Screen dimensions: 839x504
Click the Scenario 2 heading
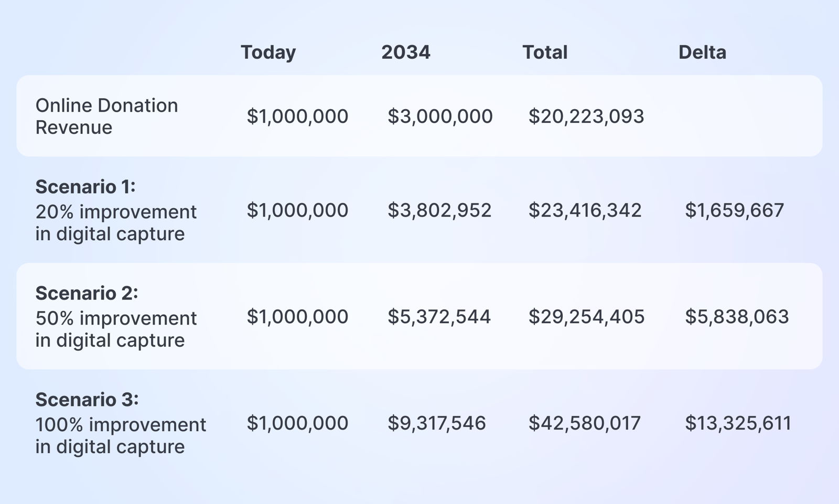coord(87,293)
